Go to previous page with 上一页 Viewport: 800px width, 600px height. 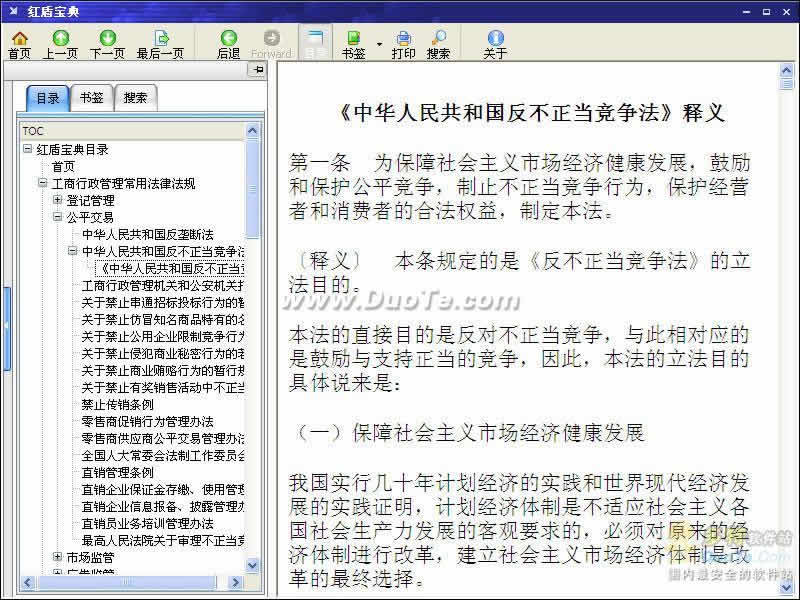(x=60, y=43)
